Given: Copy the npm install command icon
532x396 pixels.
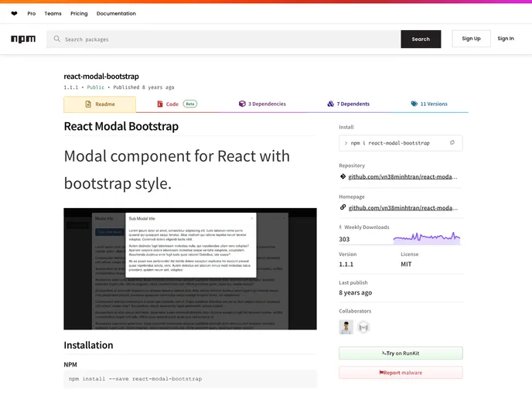Looking at the screenshot, I should pyautogui.click(x=452, y=143).
